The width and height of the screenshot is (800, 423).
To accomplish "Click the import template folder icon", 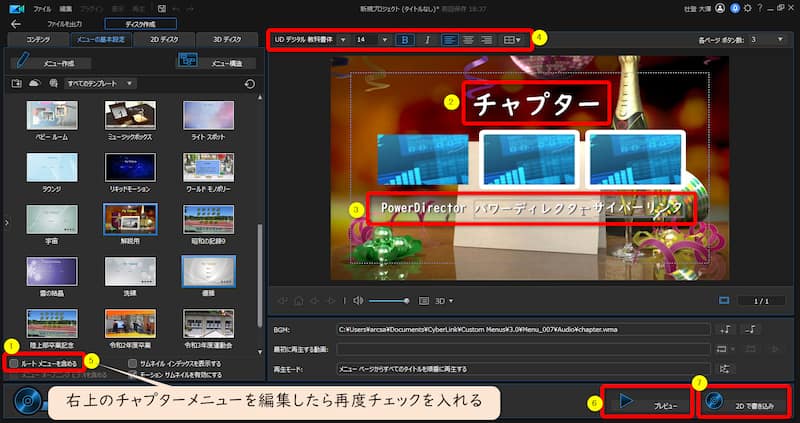I will (x=17, y=84).
